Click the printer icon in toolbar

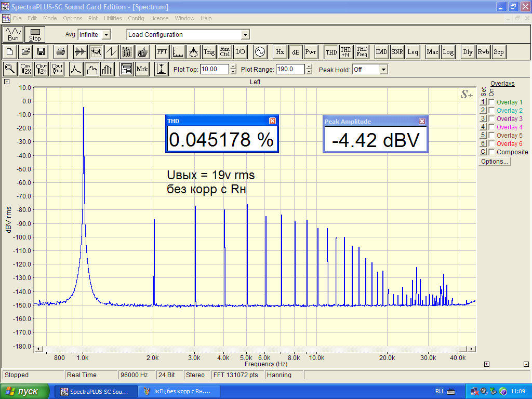pyautogui.click(x=61, y=52)
